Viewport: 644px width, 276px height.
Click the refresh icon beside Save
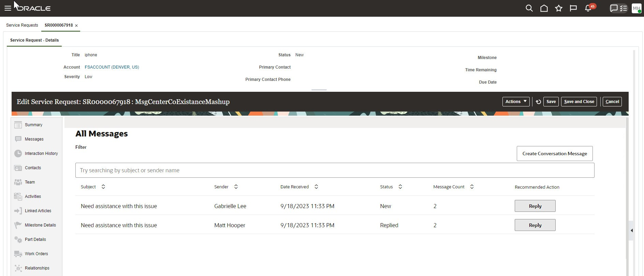pyautogui.click(x=538, y=102)
